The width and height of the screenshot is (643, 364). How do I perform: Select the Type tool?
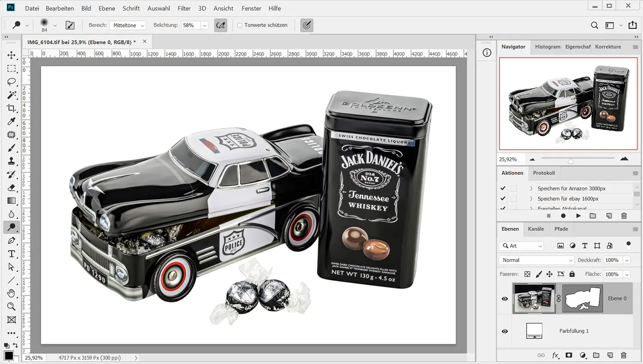(x=12, y=254)
